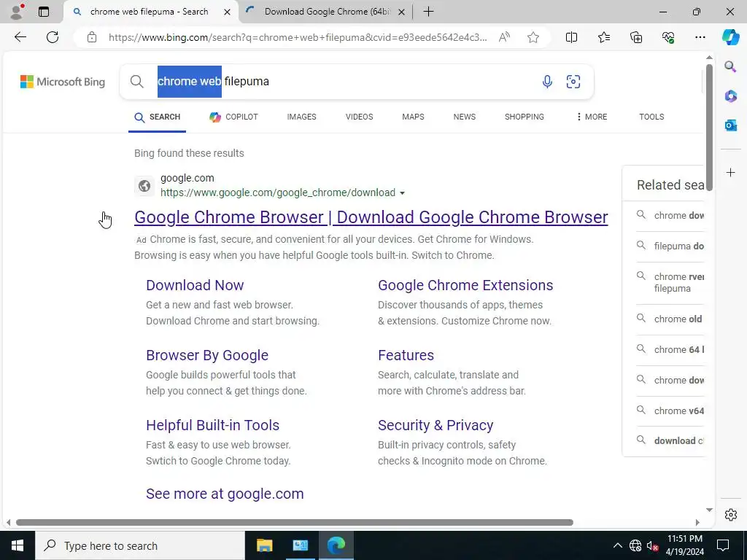Click the Download Now link
The width and height of the screenshot is (747, 560).
click(x=195, y=285)
